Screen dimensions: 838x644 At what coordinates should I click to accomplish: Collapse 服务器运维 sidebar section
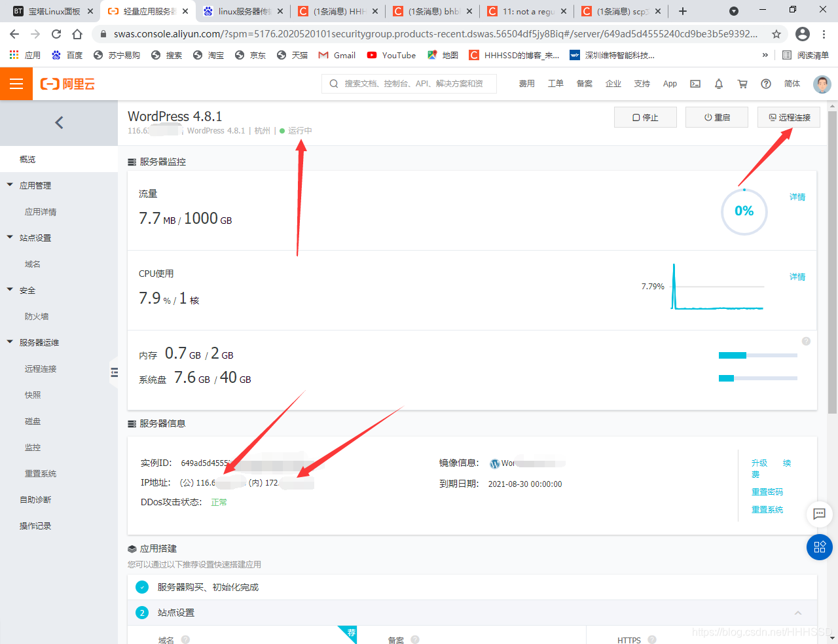[x=10, y=342]
